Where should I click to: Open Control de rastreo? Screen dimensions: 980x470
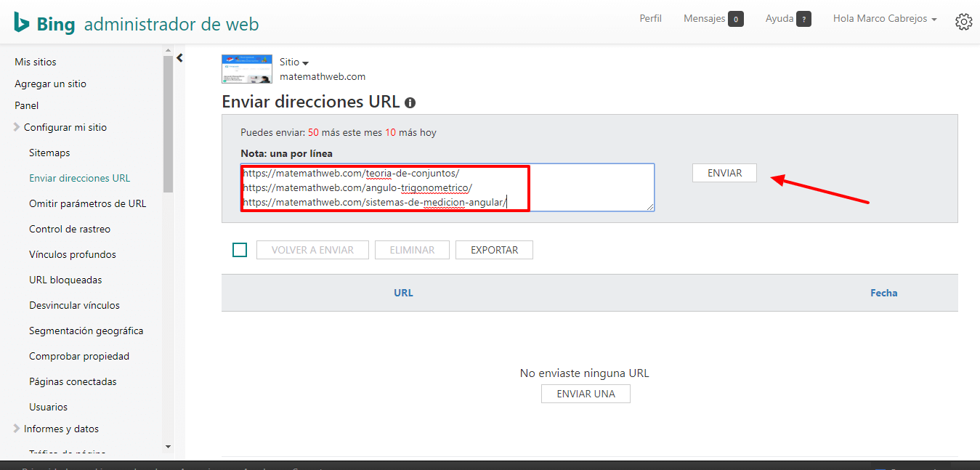point(70,229)
